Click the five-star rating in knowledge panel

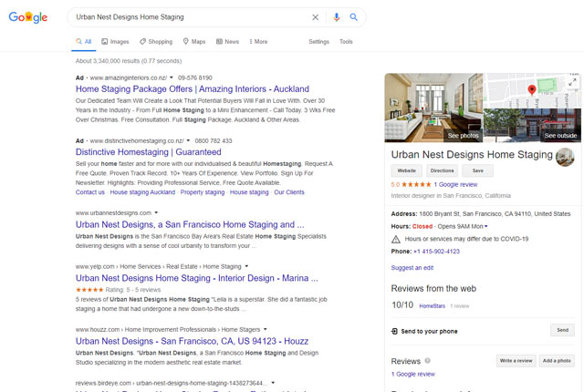(x=416, y=184)
